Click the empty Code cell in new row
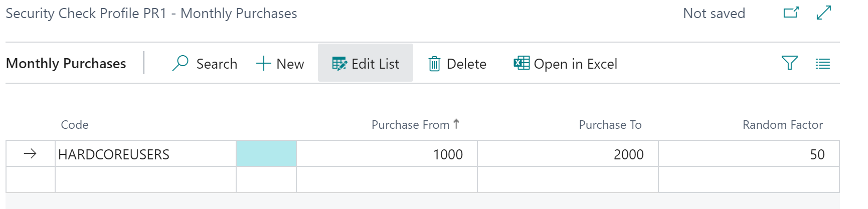Screen dimensions: 868x209 (x=145, y=179)
